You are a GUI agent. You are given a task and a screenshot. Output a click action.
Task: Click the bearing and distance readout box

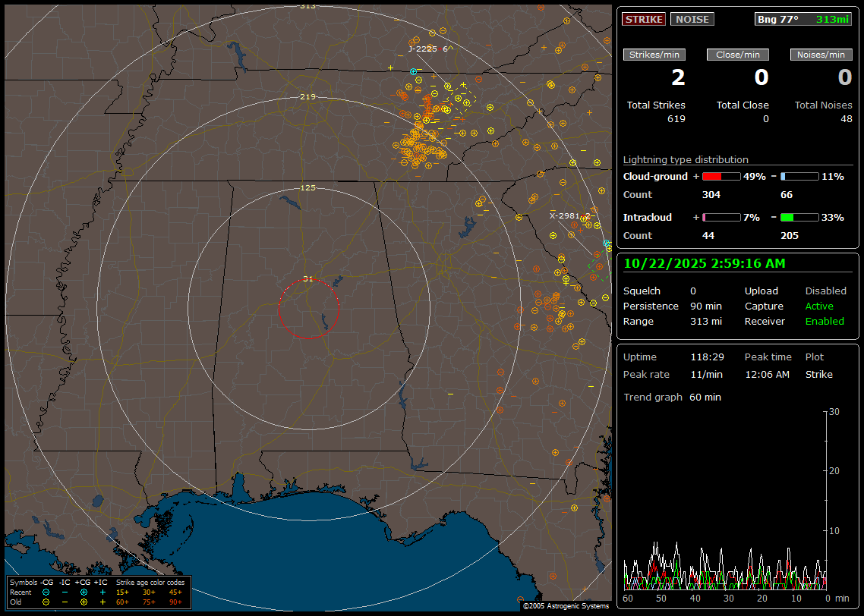(803, 19)
